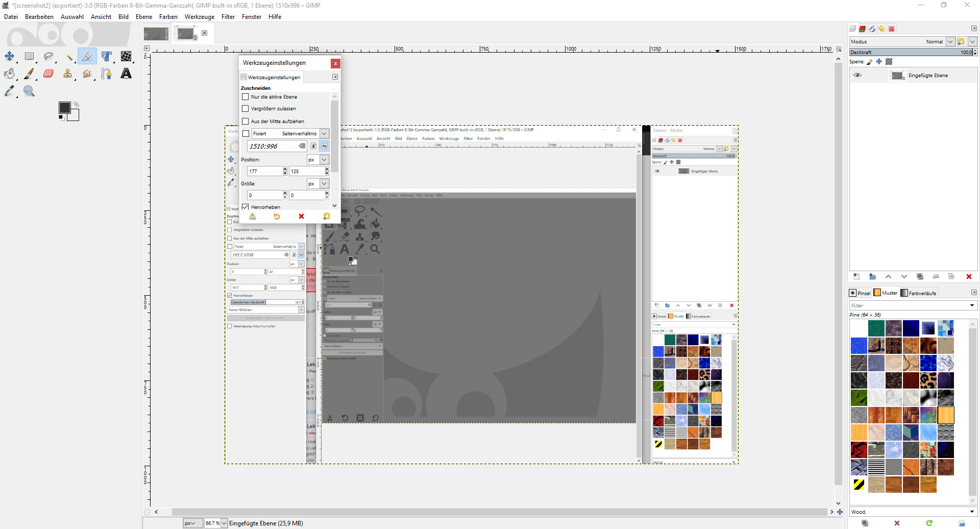Delete layer with red X icon
Image resolution: width=980 pixels, height=529 pixels.
pos(968,277)
